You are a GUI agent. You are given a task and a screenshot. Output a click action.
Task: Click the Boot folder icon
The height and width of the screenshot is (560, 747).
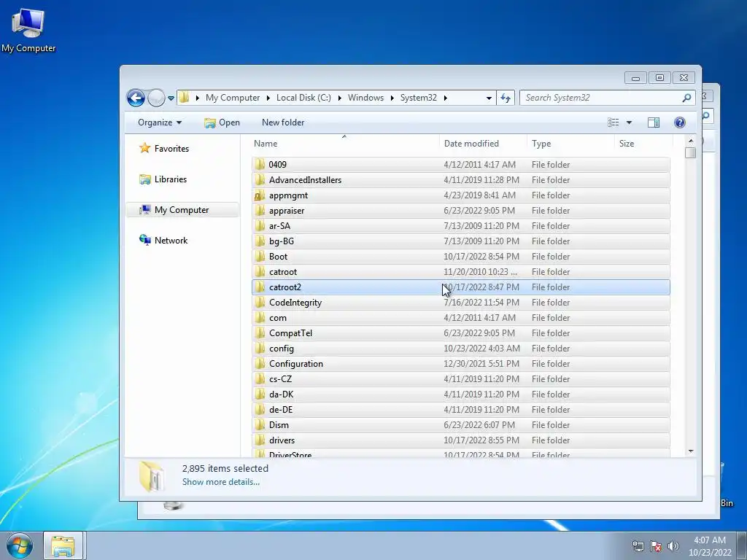pos(260,256)
